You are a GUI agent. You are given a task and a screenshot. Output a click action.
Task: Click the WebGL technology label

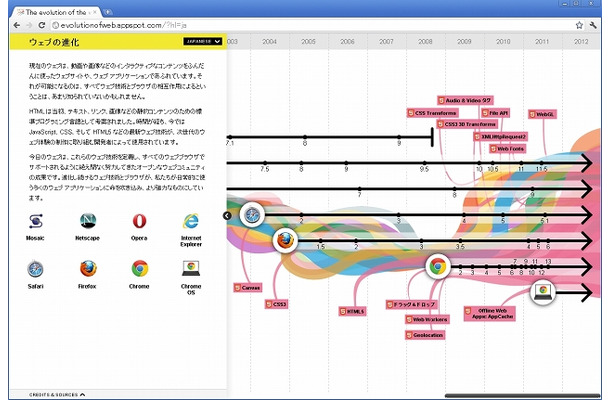(542, 114)
